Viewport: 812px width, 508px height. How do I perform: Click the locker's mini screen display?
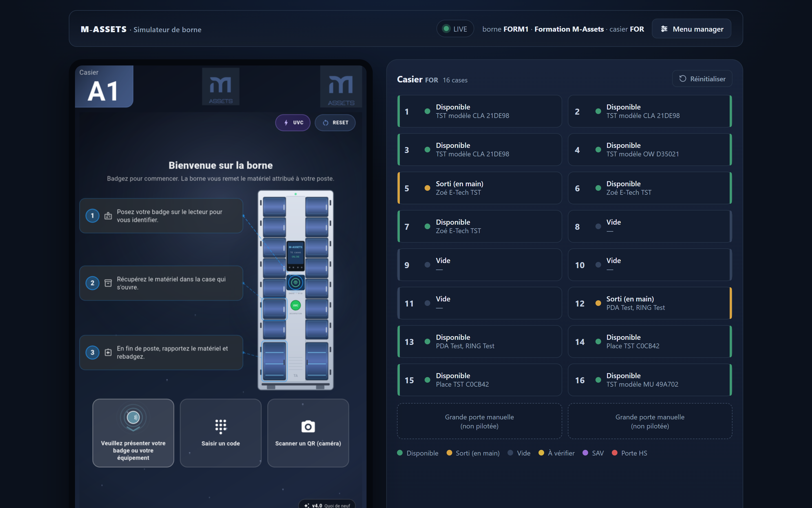pos(295,255)
